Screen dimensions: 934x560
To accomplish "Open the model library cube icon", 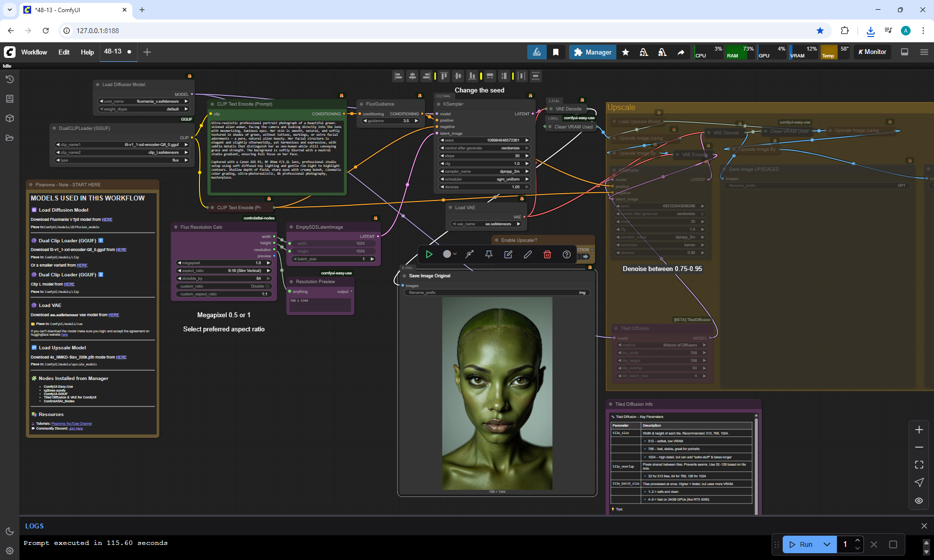I will tap(10, 118).
